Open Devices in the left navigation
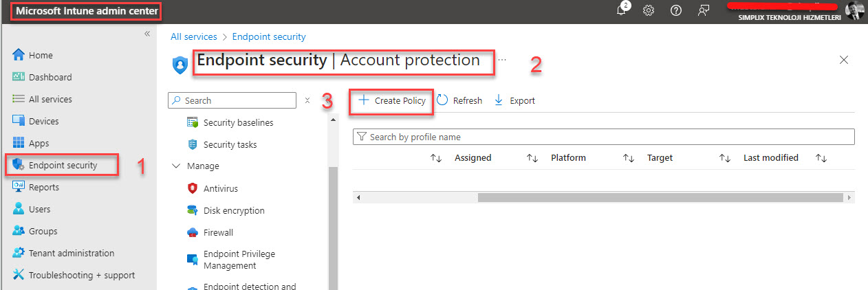Viewport: 868px width, 290px height. (43, 121)
